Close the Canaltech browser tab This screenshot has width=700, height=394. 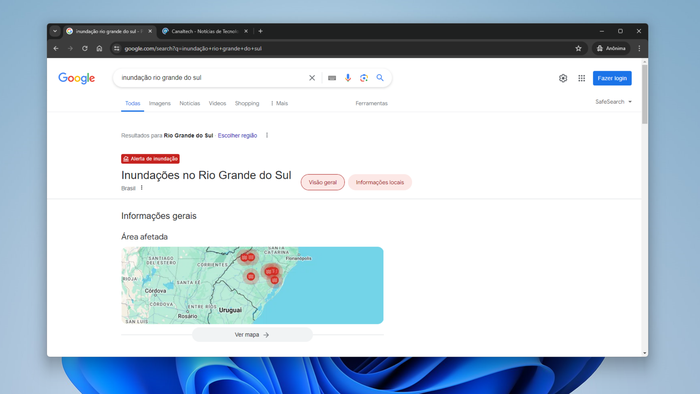click(246, 31)
